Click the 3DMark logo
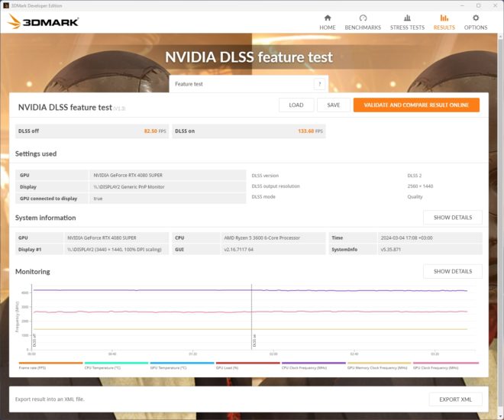 [44, 21]
